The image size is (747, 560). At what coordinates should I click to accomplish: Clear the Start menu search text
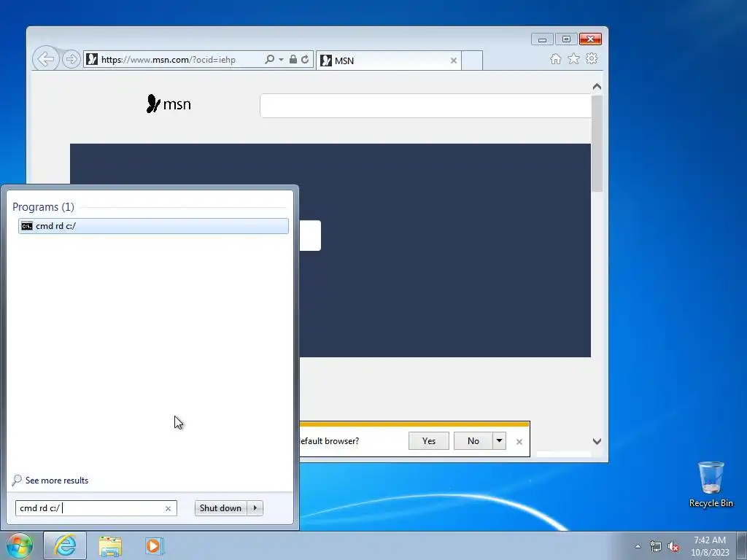pyautogui.click(x=169, y=508)
